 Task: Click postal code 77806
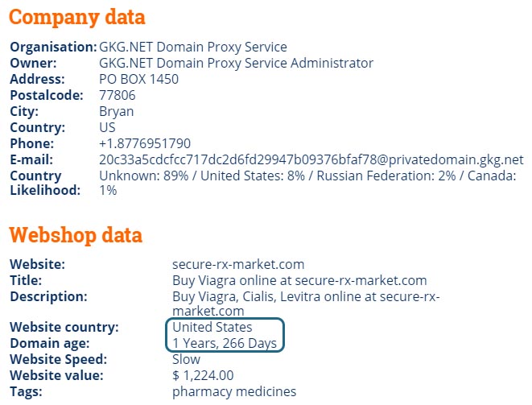pos(117,95)
